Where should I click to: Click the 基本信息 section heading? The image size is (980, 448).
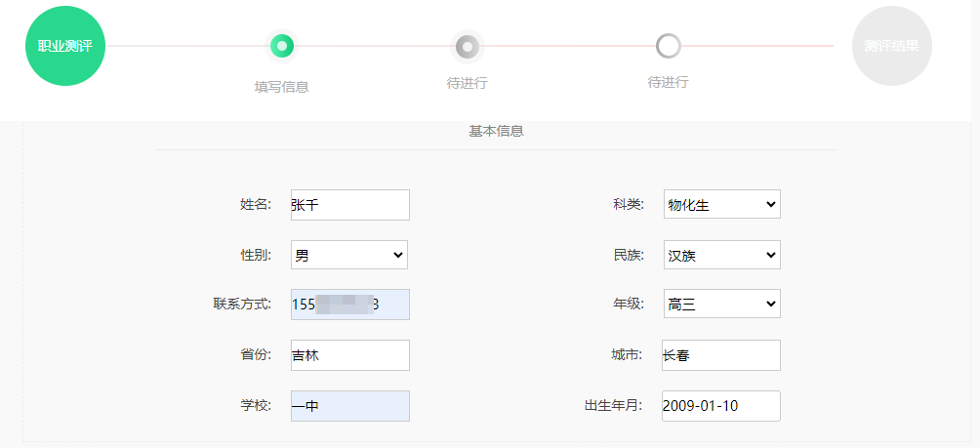[x=496, y=131]
